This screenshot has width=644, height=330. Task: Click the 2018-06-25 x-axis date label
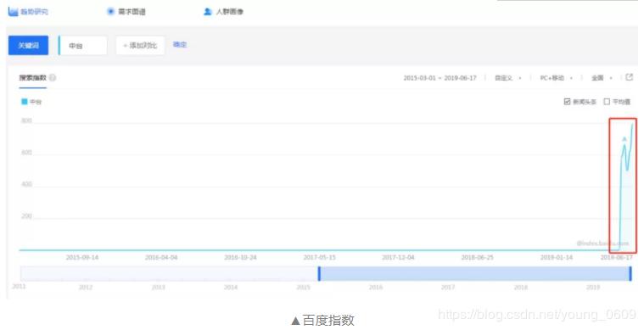coord(477,257)
